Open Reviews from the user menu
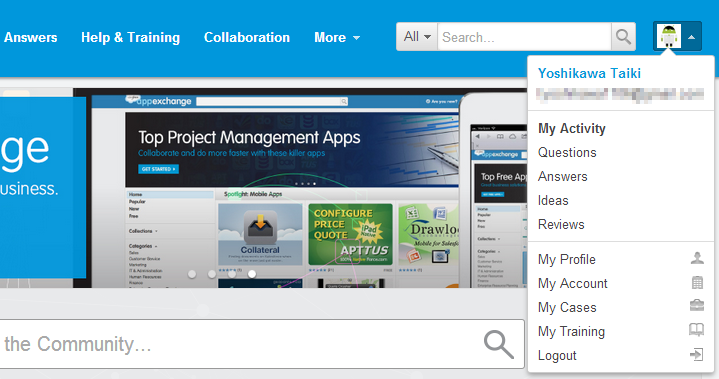 point(561,224)
